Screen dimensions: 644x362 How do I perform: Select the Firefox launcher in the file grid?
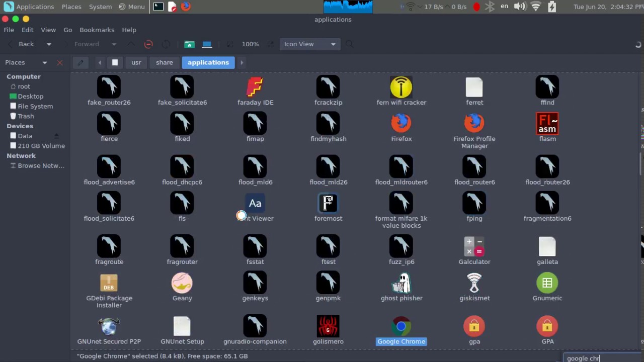(401, 123)
